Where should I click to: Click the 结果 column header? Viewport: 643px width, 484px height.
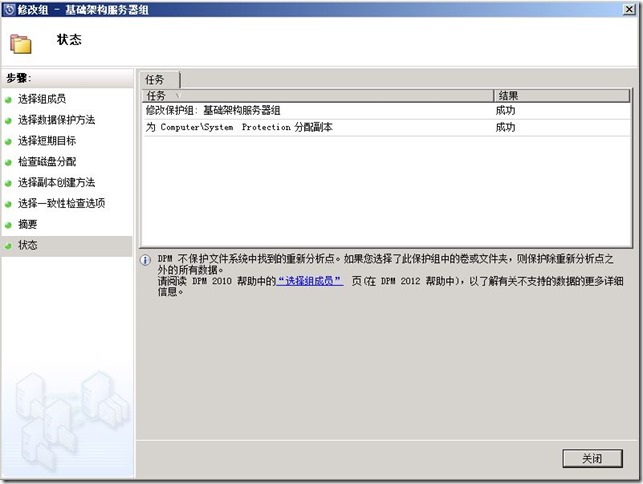tap(561, 96)
